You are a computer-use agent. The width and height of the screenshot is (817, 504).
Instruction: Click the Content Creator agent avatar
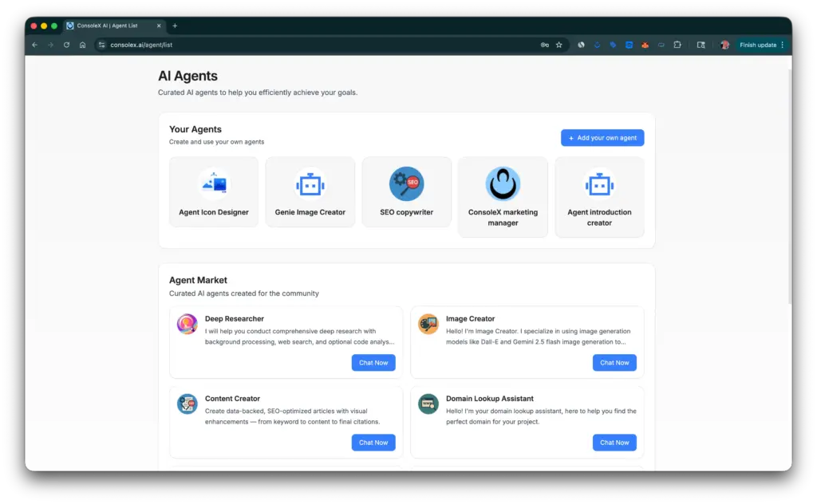click(187, 404)
